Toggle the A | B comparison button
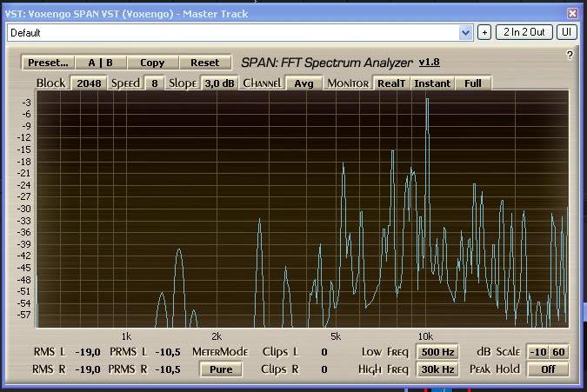 click(x=100, y=63)
